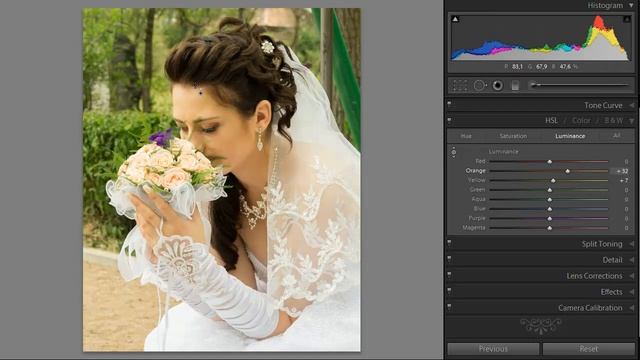Toggle the Camera Calibration on/off switch
Viewport: 640px width, 360px height.
449,307
